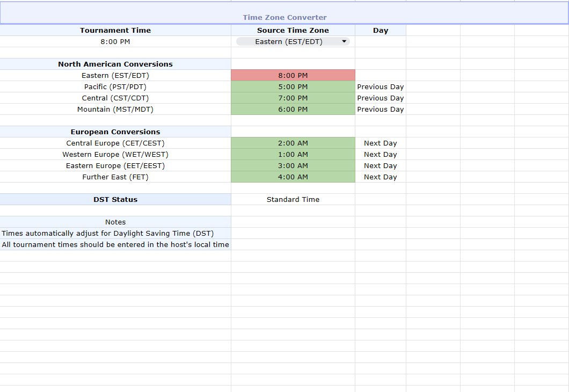Click the 1:00 AM Western Europe cell
The height and width of the screenshot is (392, 569).
(293, 154)
